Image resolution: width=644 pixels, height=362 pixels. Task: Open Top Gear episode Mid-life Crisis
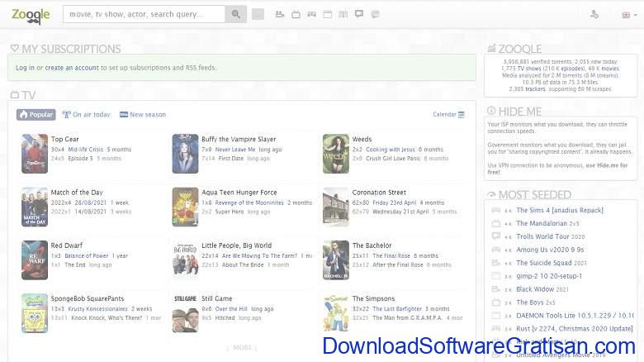coord(85,150)
